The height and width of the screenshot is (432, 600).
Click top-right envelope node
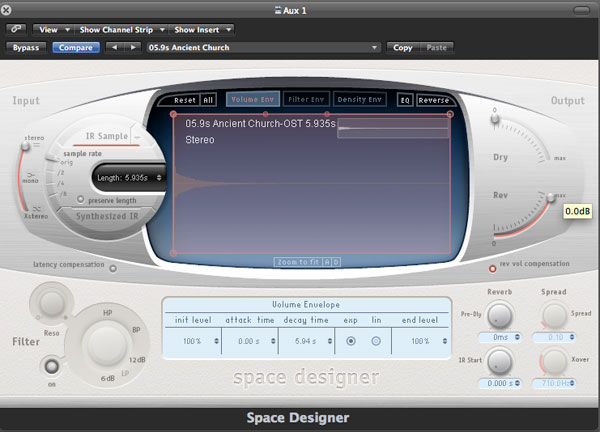pos(450,114)
